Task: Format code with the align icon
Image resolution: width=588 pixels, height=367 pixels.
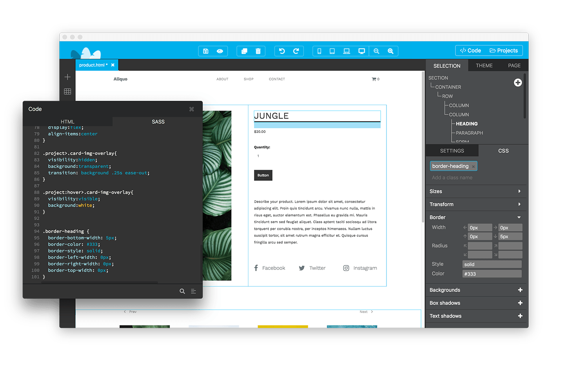Action: 193,291
